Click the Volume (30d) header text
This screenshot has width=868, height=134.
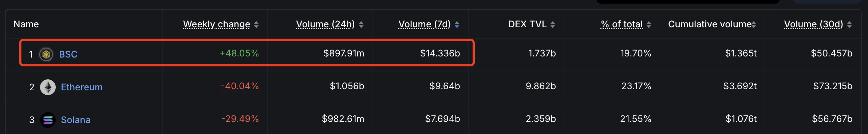814,24
